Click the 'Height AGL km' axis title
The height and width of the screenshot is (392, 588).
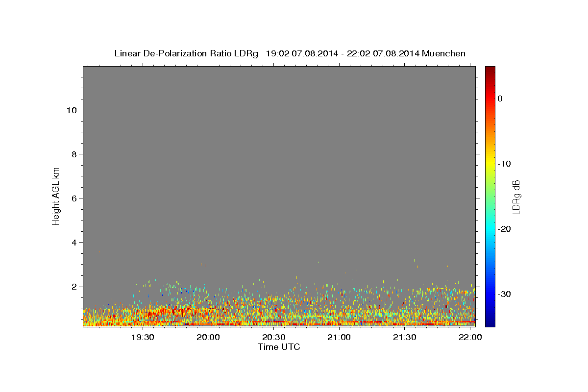coord(56,196)
